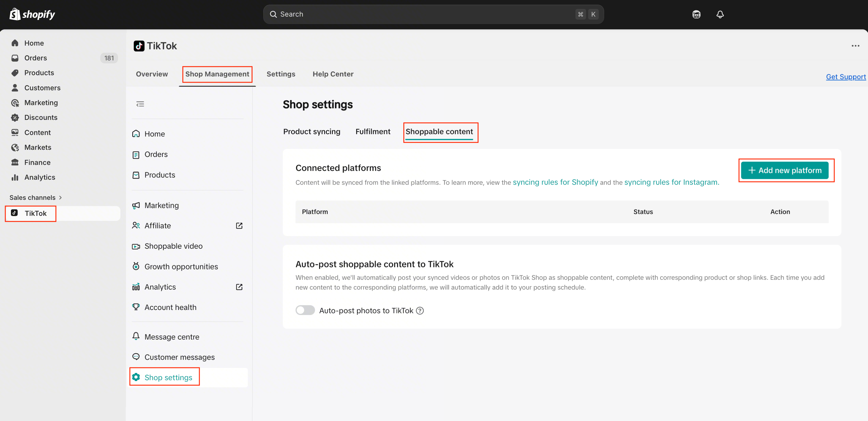Open the notifications bell
The image size is (868, 421).
tap(720, 14)
